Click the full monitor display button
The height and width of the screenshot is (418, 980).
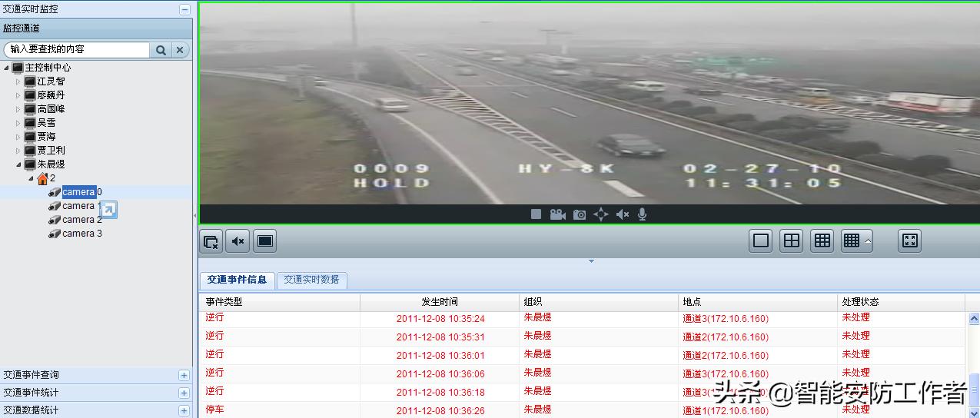click(x=265, y=241)
